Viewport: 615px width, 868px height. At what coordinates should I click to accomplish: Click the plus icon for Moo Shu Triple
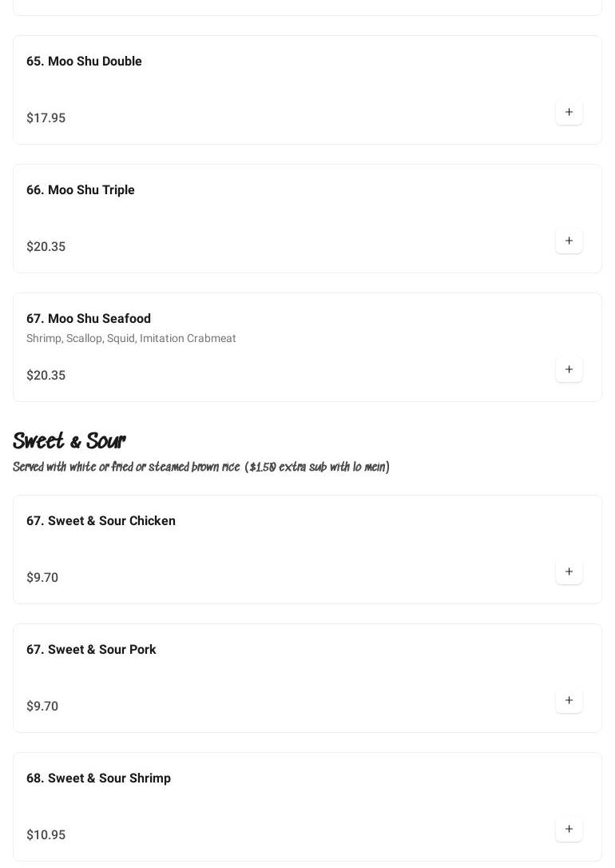[x=569, y=241]
